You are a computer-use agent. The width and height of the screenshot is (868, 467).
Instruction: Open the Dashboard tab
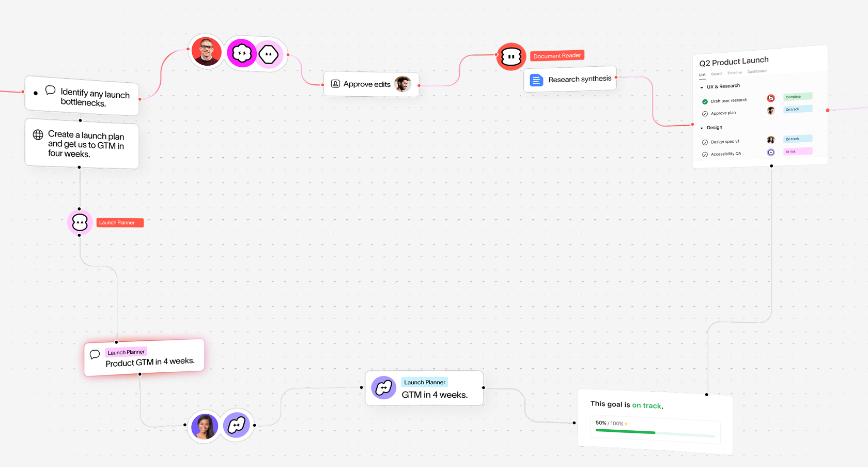point(757,71)
